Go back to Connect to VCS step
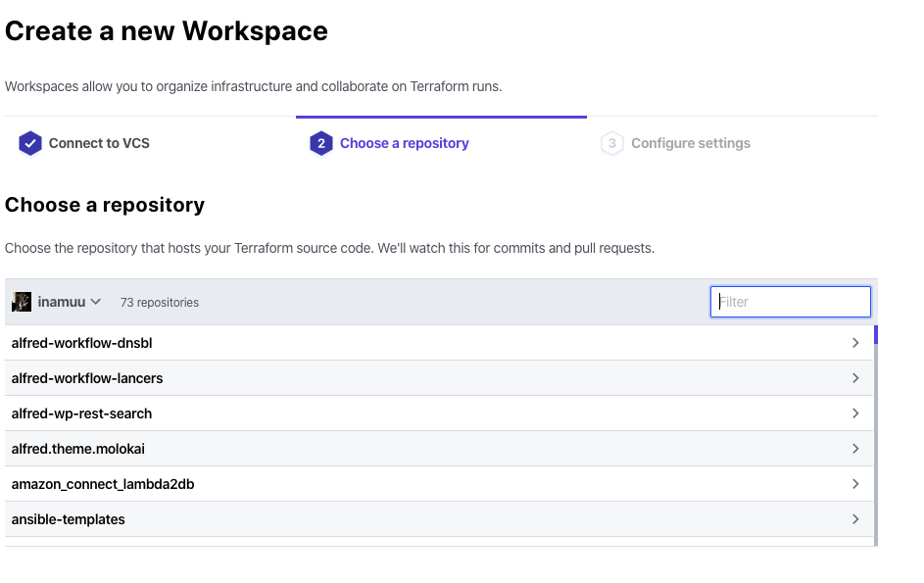This screenshot has height=583, width=924. (99, 143)
